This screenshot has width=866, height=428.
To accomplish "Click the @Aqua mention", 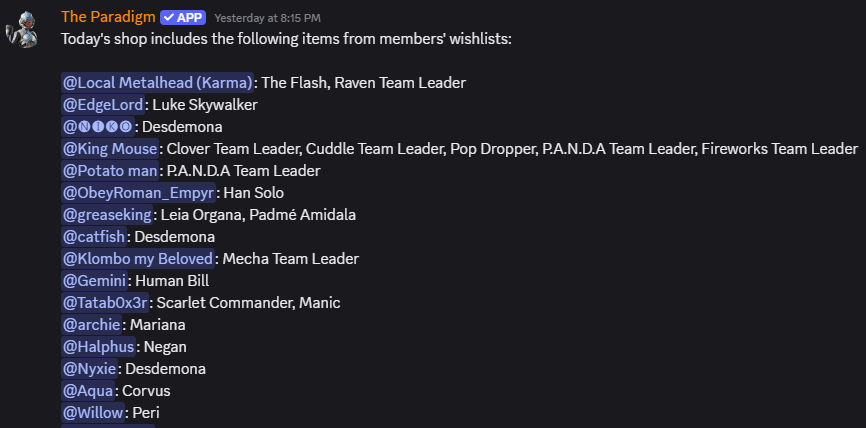I will pos(88,391).
